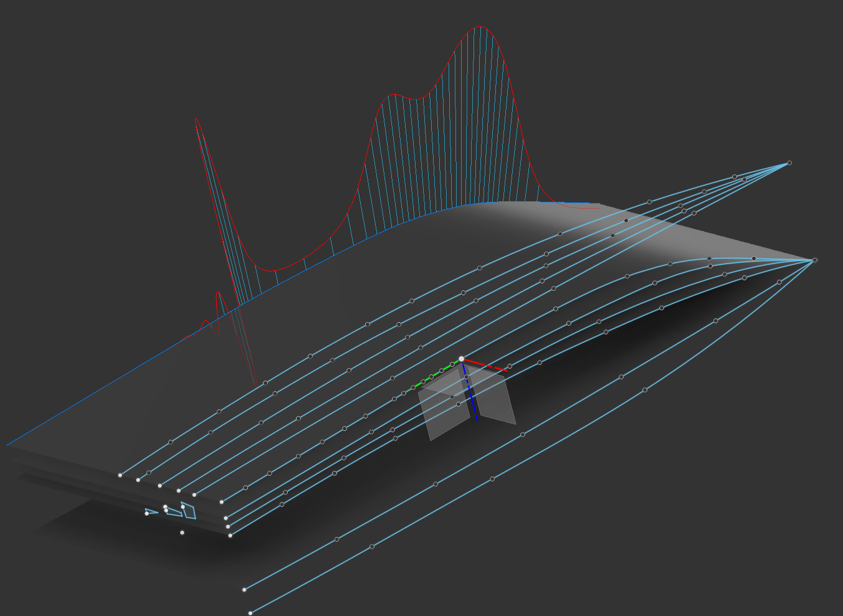Click the blue parallelogram glyph below the surface edge
The width and height of the screenshot is (843, 616).
pyautogui.click(x=189, y=511)
